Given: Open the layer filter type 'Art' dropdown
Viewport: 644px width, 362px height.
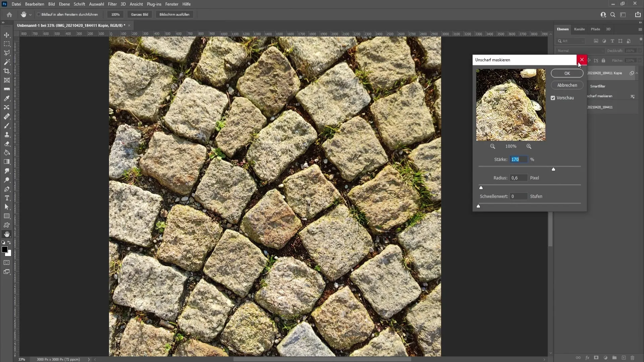Looking at the screenshot, I should (570, 41).
